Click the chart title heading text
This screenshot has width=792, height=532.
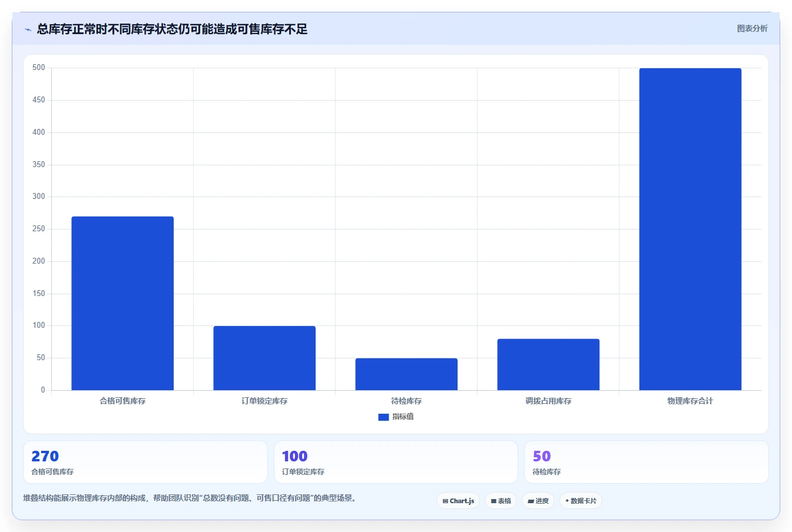coord(172,29)
